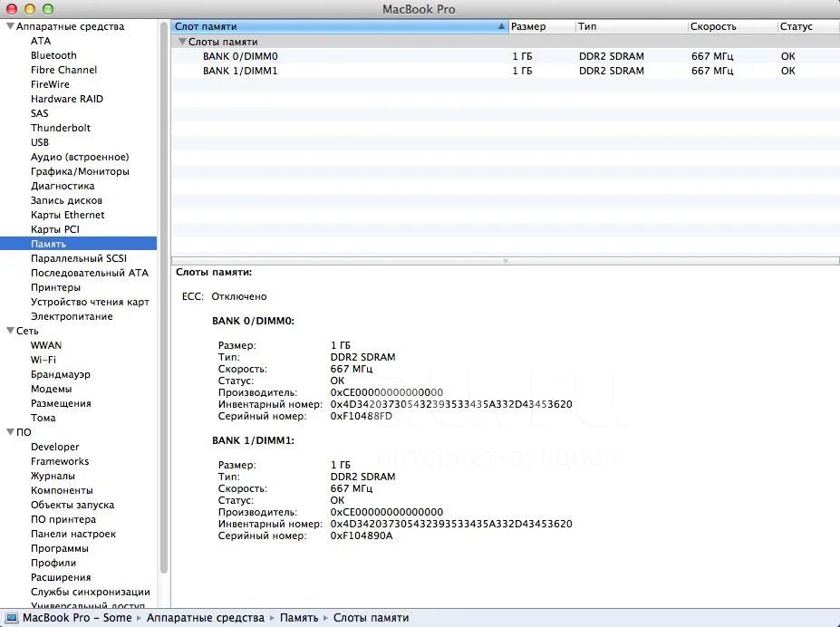Screen dimensions: 840x627
Task: Sort by the Размер column header
Action: [x=542, y=26]
